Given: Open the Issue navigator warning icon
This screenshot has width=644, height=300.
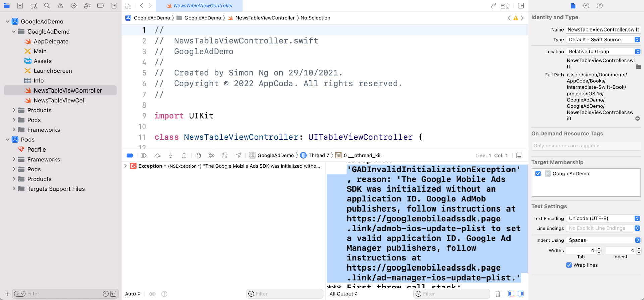Looking at the screenshot, I should [x=60, y=6].
